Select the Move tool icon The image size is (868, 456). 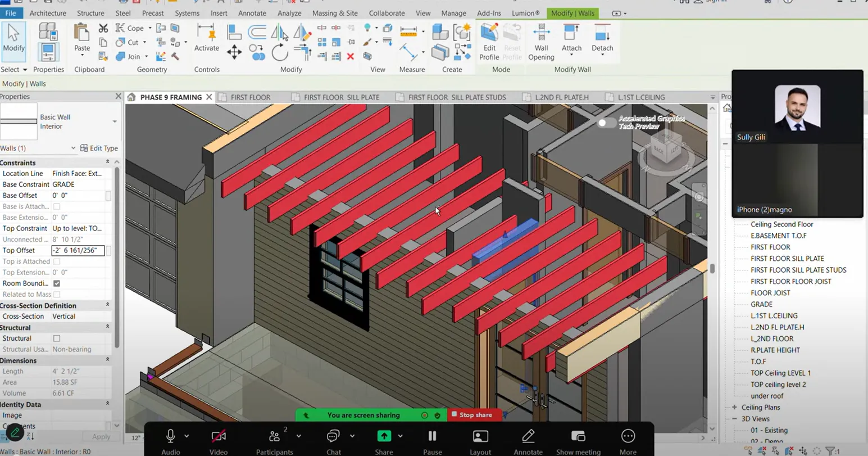[x=234, y=53]
